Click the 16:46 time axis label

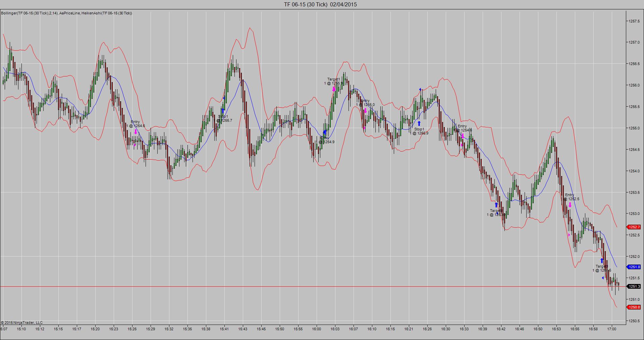pos(520,329)
